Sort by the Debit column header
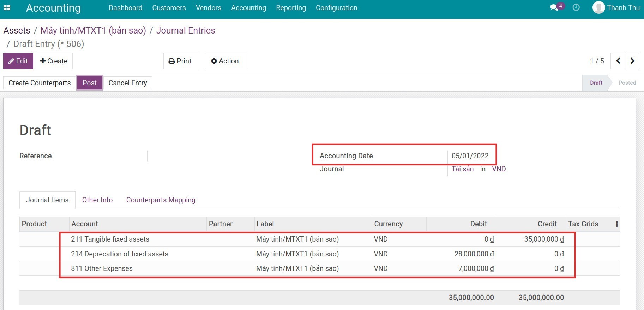Viewport: 644px width, 310px height. (x=478, y=224)
